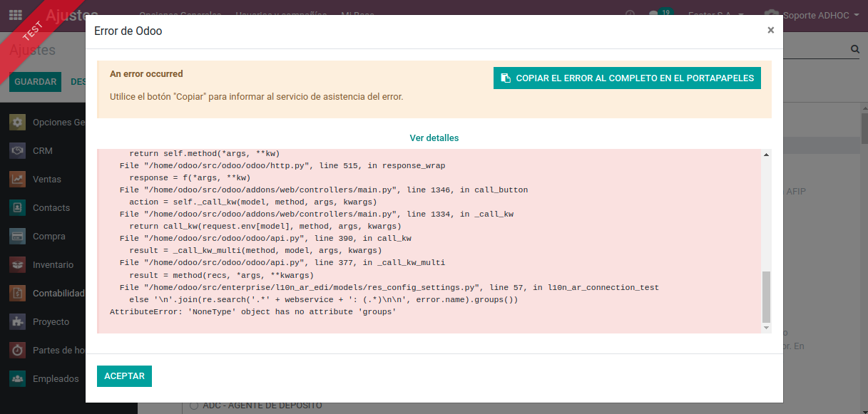Open the Opciones Generales sidebar icon
Screen dimensions: 868x414
tap(18, 123)
